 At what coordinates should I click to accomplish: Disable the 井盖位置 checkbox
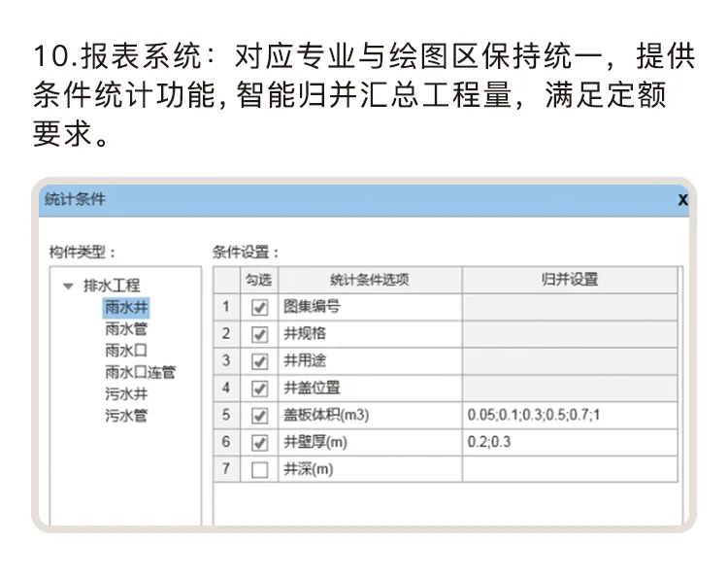(259, 389)
